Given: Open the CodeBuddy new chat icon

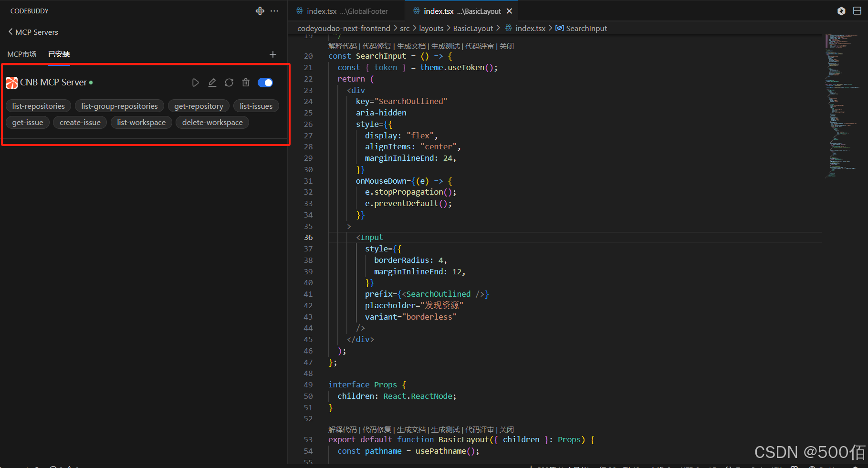Looking at the screenshot, I should (x=260, y=11).
